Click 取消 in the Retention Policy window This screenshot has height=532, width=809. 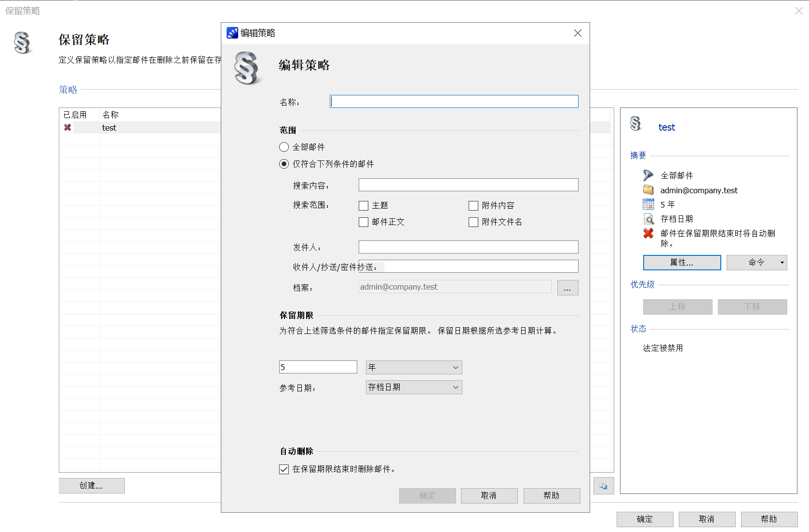tap(707, 519)
